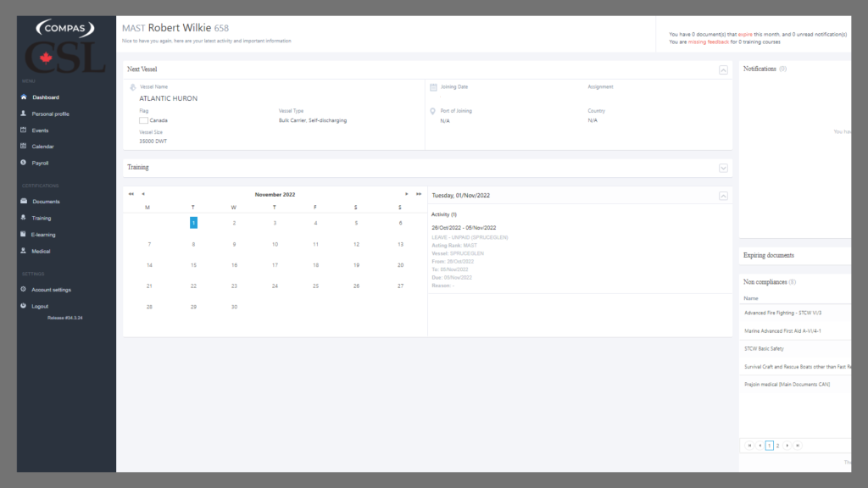The height and width of the screenshot is (488, 868).
Task: Click 'Bulk Carrier, Self-discharging' vessel type
Action: tap(313, 120)
